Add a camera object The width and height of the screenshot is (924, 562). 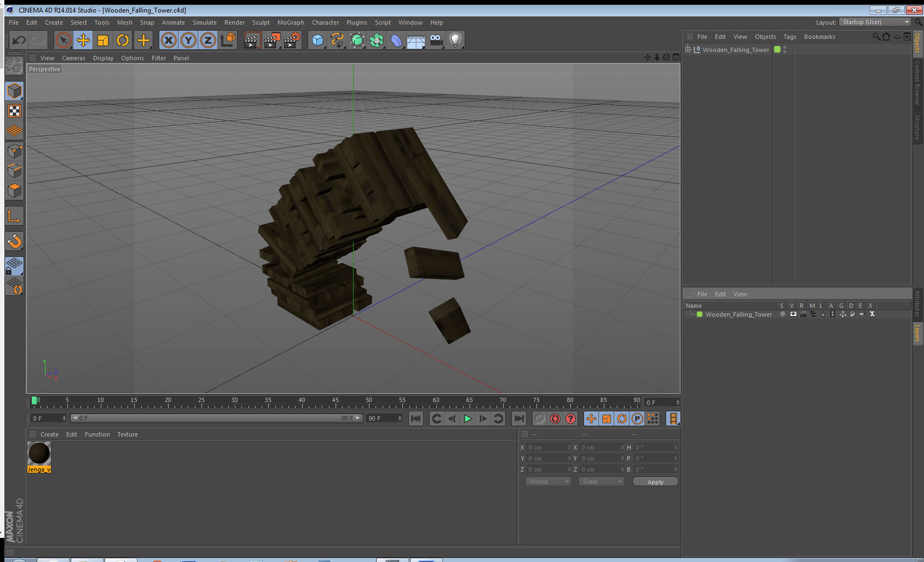pyautogui.click(x=436, y=40)
